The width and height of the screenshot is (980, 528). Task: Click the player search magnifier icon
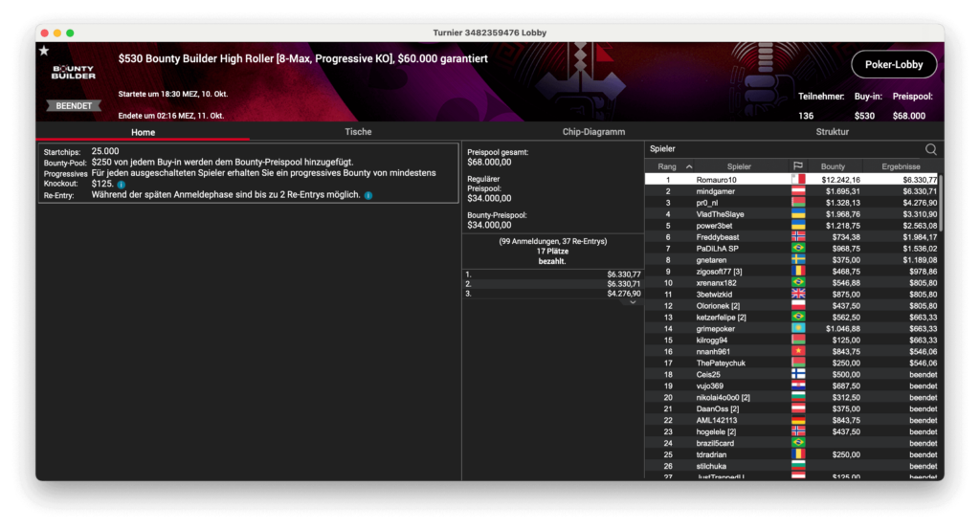930,149
